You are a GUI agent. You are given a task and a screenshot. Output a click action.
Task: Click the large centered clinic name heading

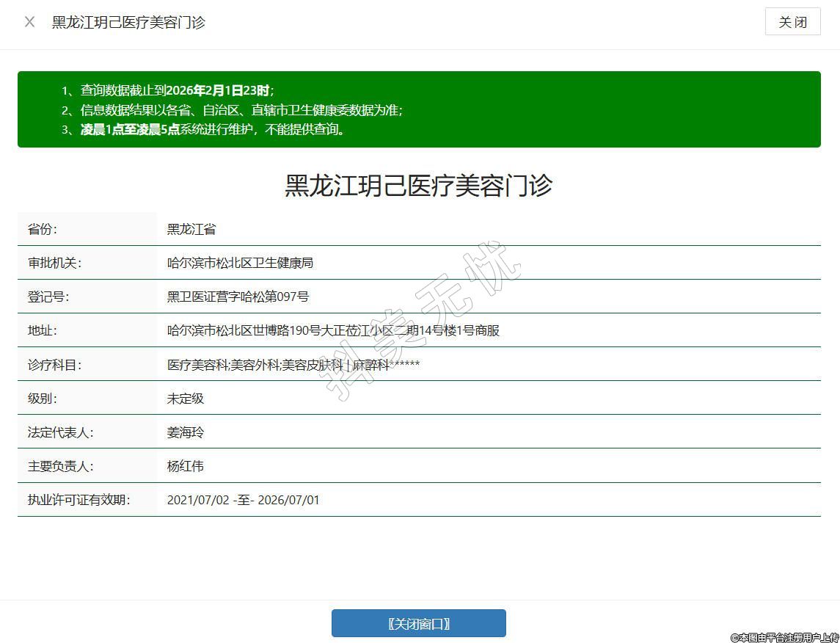point(418,185)
